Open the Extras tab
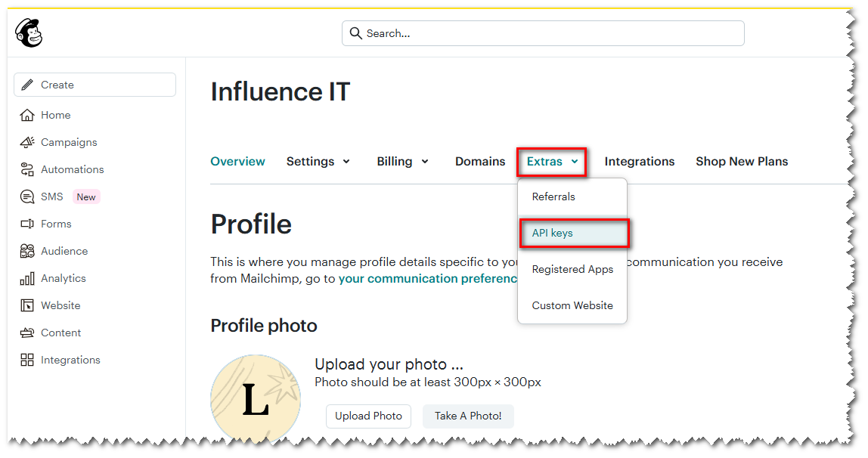 [x=544, y=162]
